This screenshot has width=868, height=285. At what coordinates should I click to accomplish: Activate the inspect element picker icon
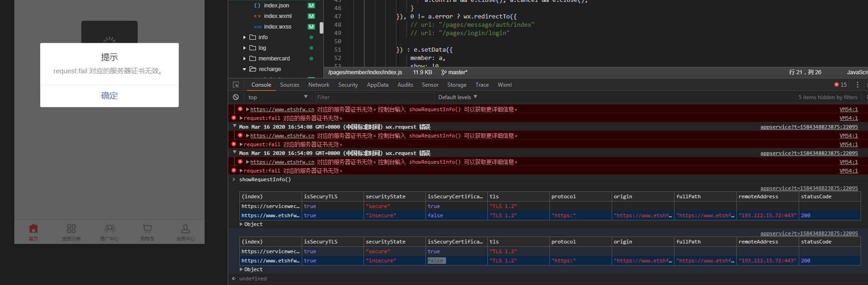tap(236, 85)
